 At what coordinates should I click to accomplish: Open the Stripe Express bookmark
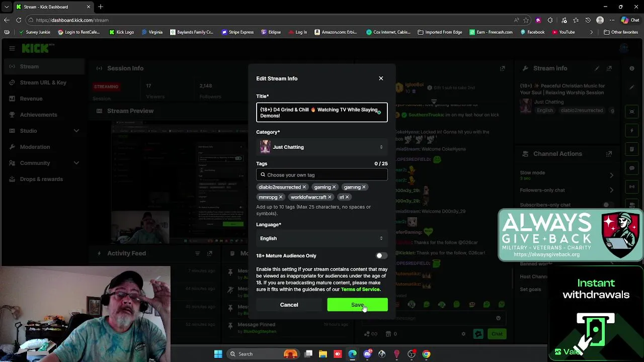pos(237,32)
